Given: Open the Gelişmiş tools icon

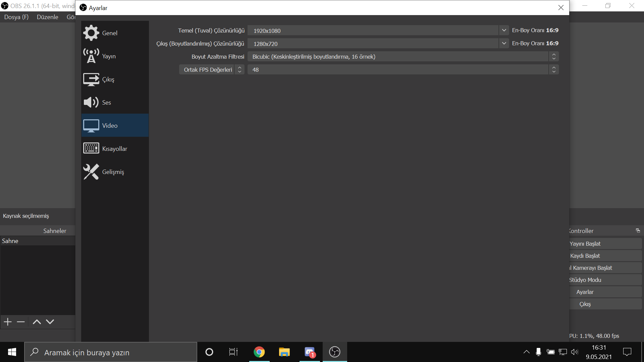Looking at the screenshot, I should (x=91, y=172).
